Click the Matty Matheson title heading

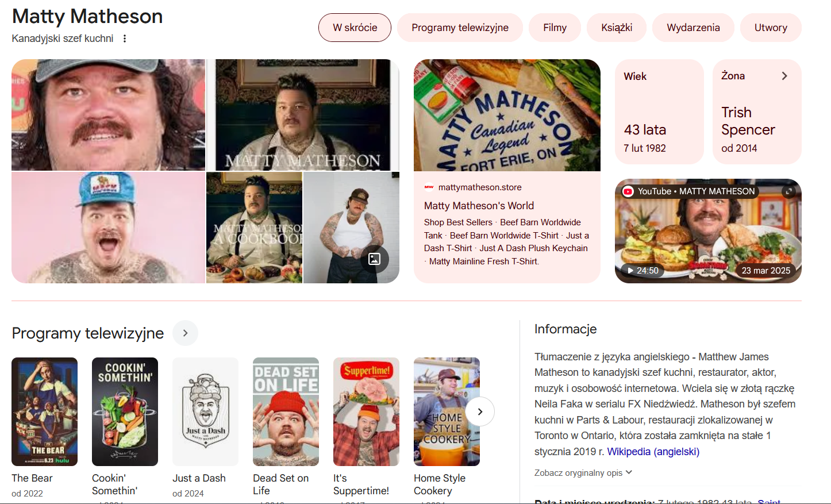point(87,17)
